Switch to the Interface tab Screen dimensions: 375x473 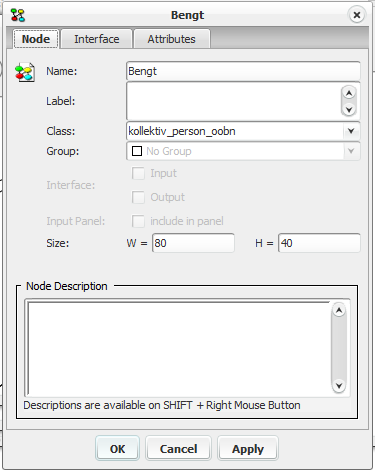(97, 39)
